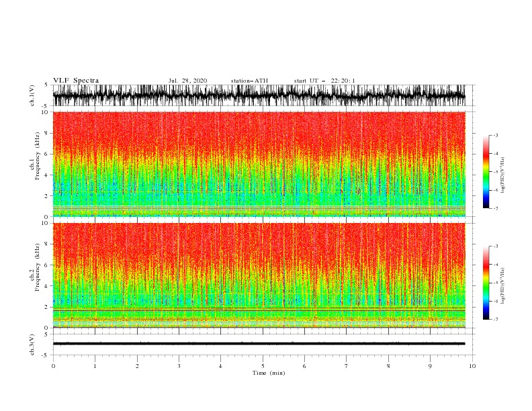The height and width of the screenshot is (411, 532).
Task: Click the ch.1 waveform trace panel
Action: pyautogui.click(x=259, y=95)
